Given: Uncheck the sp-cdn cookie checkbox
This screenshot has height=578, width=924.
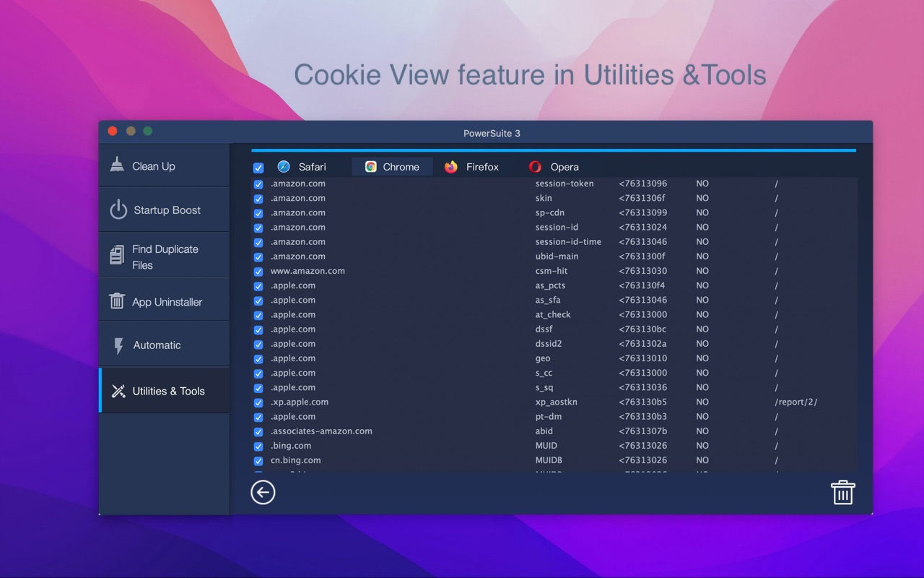Looking at the screenshot, I should pyautogui.click(x=258, y=213).
